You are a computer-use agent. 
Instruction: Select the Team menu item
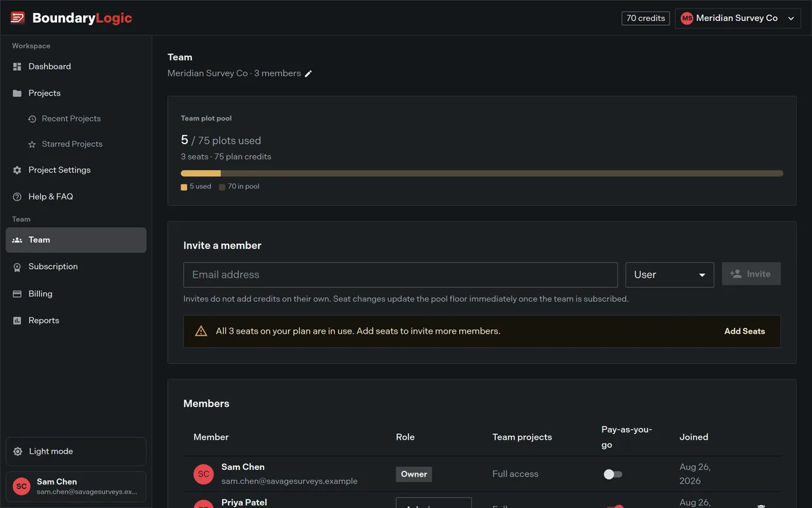click(x=76, y=240)
